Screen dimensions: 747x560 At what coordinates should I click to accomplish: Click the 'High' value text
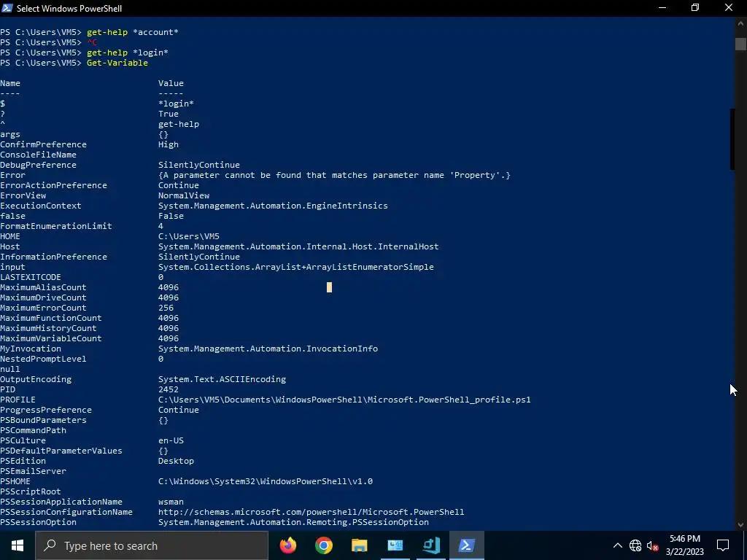tap(169, 144)
